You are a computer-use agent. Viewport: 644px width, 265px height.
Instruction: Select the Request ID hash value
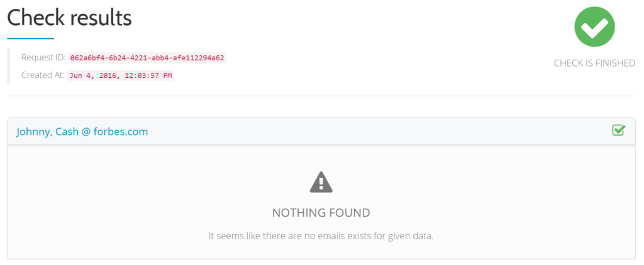point(147,58)
